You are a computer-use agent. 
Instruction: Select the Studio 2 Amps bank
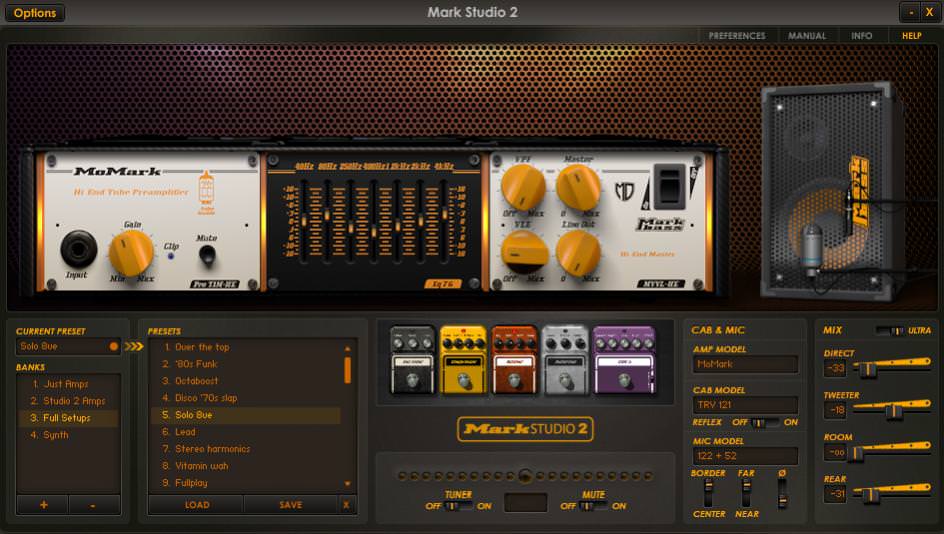point(68,400)
